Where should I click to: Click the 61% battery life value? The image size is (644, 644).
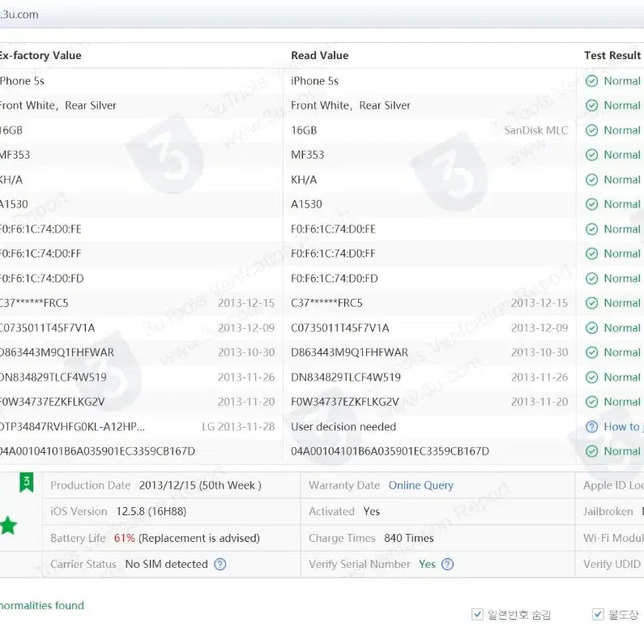point(125,538)
